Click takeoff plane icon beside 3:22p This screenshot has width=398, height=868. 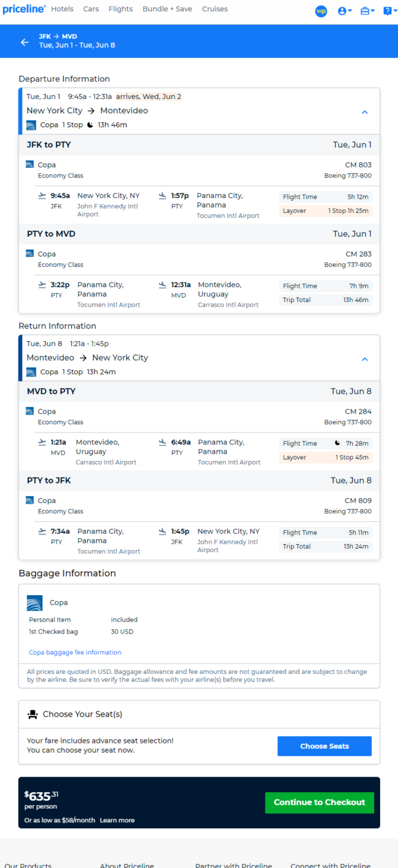coord(42,284)
